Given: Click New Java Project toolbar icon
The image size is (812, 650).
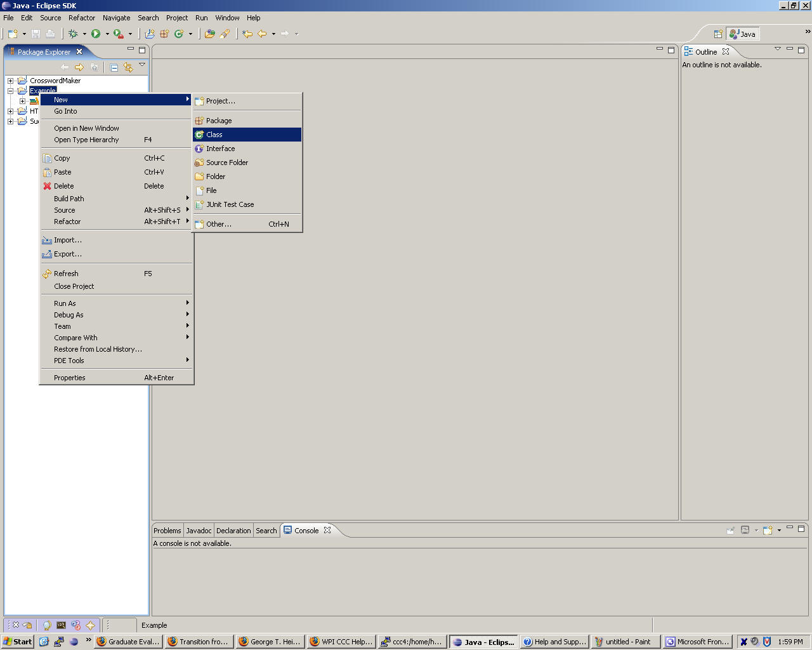Looking at the screenshot, I should 150,34.
